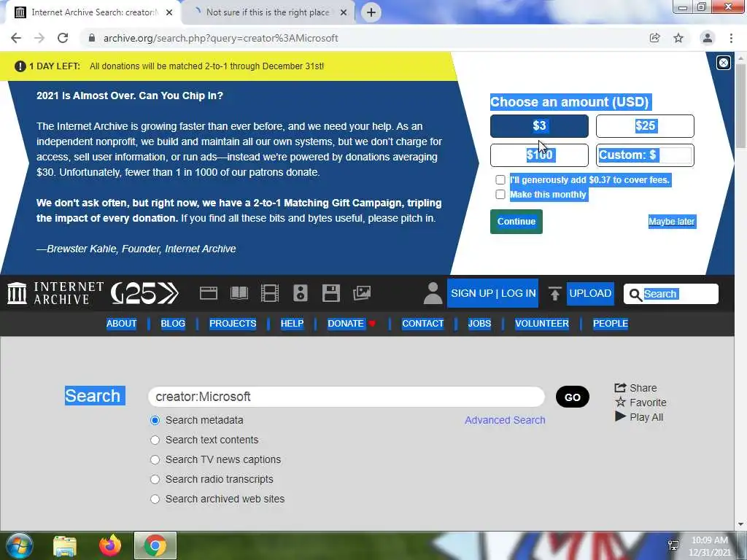Click the Share icon
The height and width of the screenshot is (560, 747).
[x=620, y=388]
